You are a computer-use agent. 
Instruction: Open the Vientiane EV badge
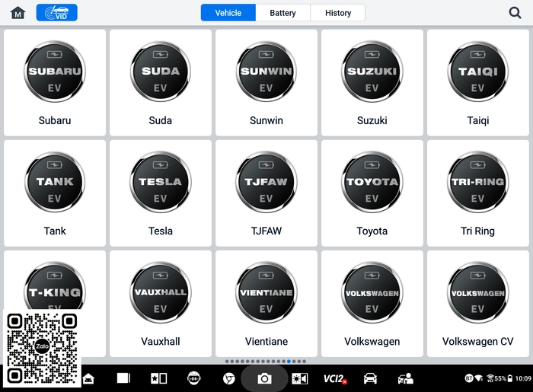click(x=266, y=292)
